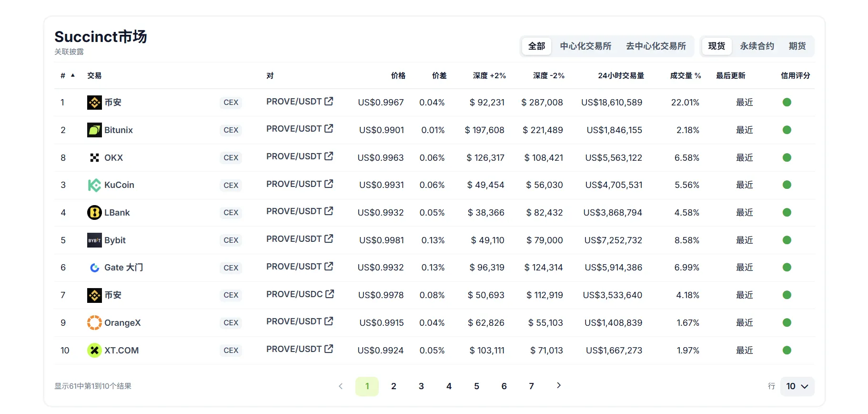Switch to the 期货 tab

(797, 46)
